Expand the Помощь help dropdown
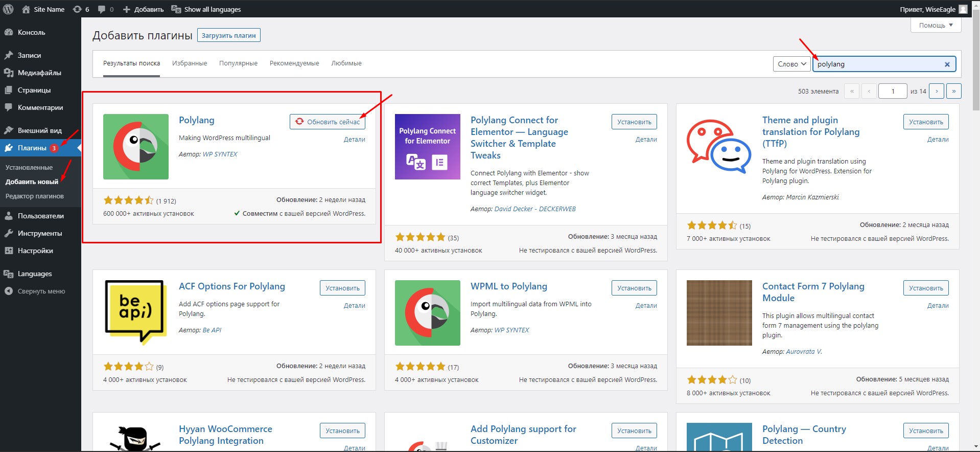 (x=936, y=25)
